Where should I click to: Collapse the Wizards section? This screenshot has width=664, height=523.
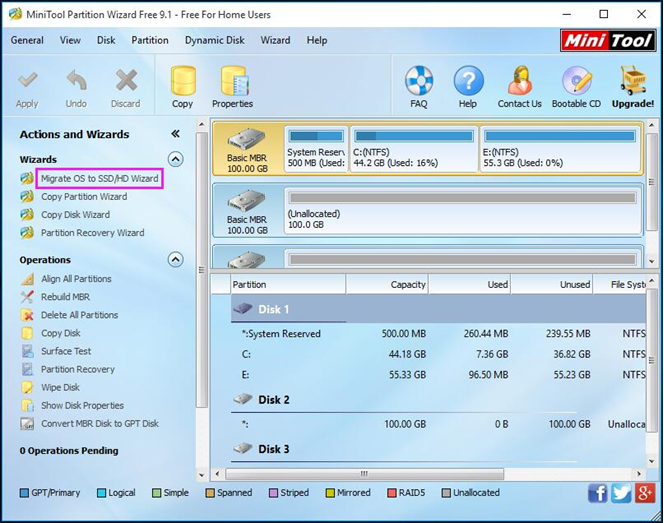176,159
